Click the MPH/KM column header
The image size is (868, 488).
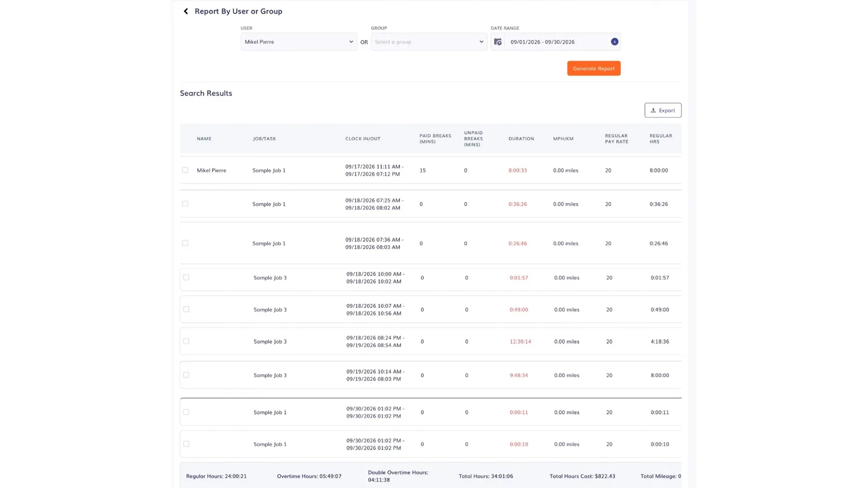tap(563, 139)
